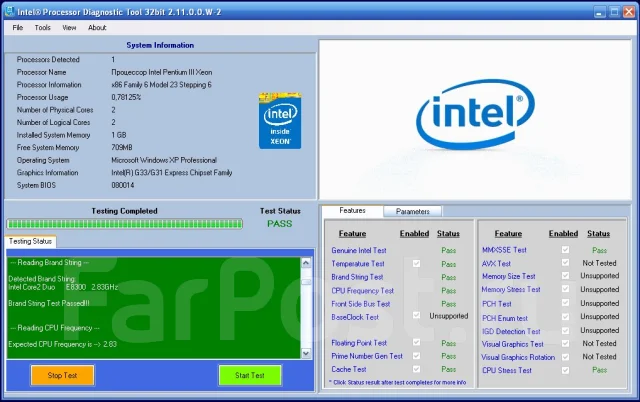Toggle the PCH Test checkbox

click(565, 302)
